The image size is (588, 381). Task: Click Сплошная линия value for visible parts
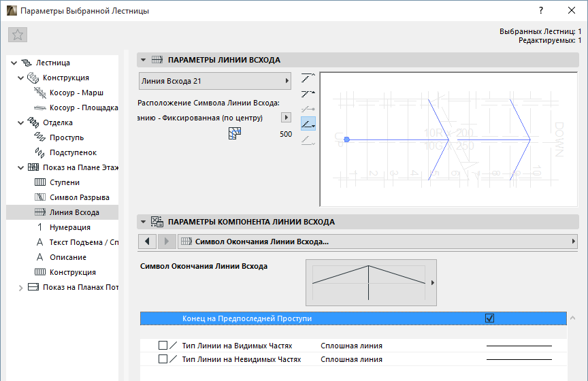(351, 346)
